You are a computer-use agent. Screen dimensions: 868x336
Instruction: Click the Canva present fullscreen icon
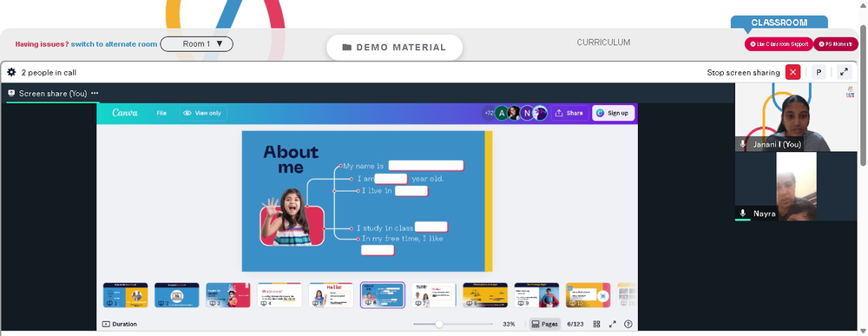coord(612,324)
